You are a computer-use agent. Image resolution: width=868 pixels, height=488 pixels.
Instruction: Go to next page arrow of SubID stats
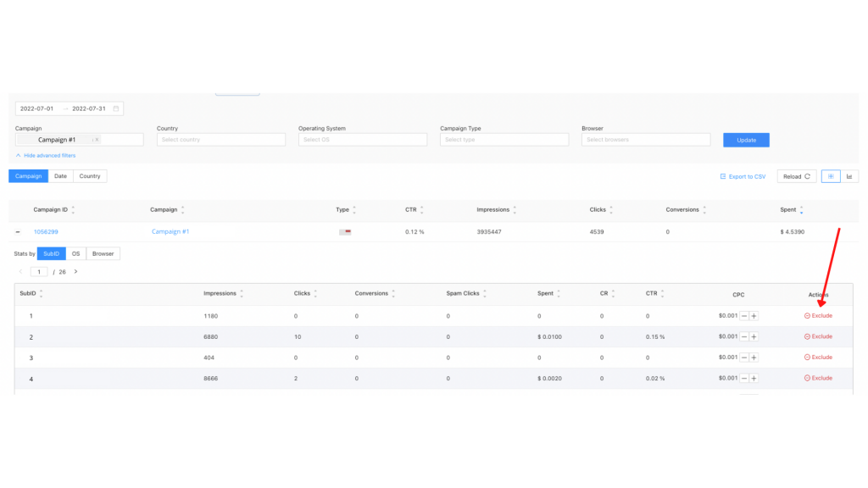[x=75, y=272]
